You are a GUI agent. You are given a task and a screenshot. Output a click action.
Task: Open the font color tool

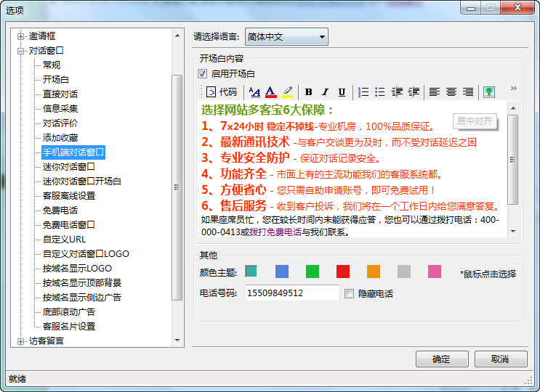coord(270,92)
